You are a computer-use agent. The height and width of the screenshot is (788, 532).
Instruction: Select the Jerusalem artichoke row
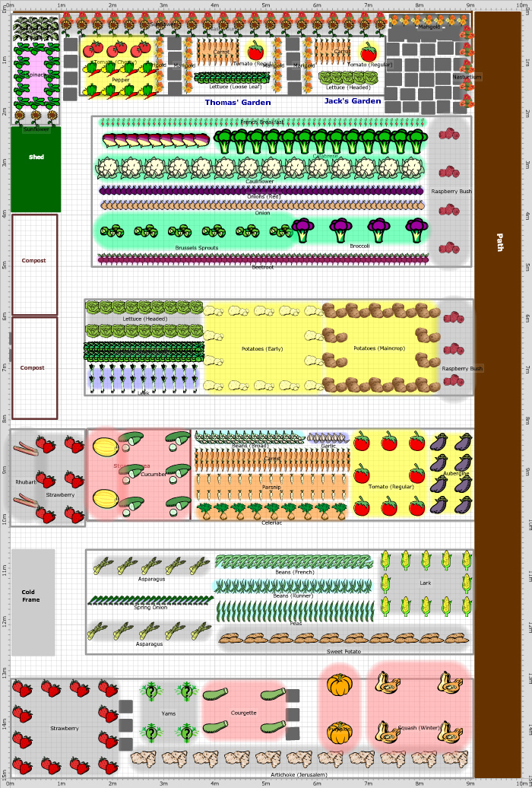coord(299,759)
